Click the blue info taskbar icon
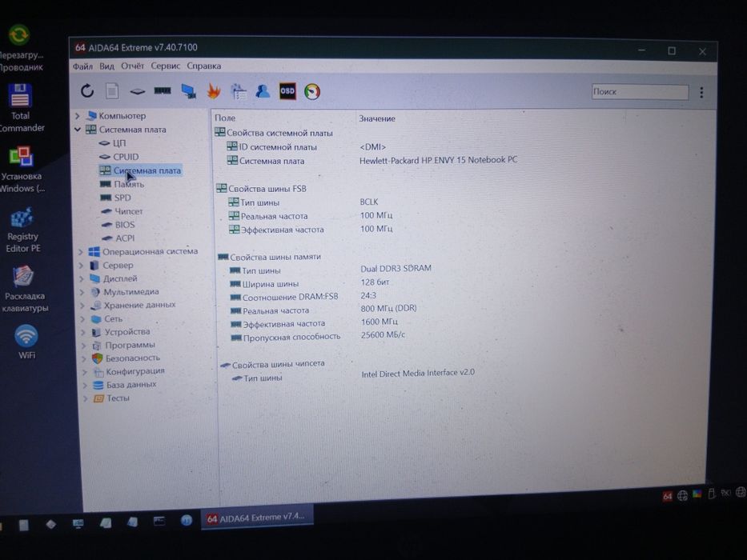Image resolution: width=747 pixels, height=560 pixels. click(x=187, y=520)
